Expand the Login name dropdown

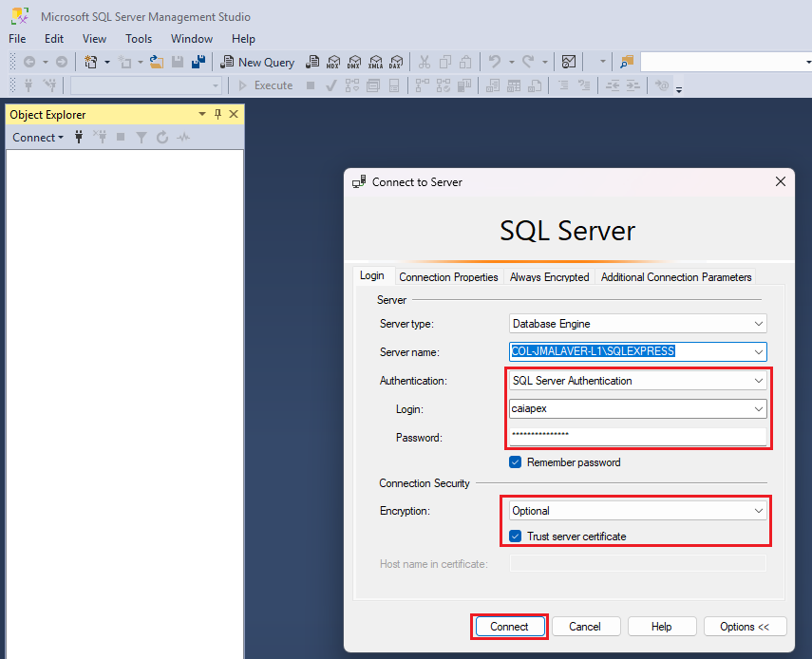coord(759,409)
